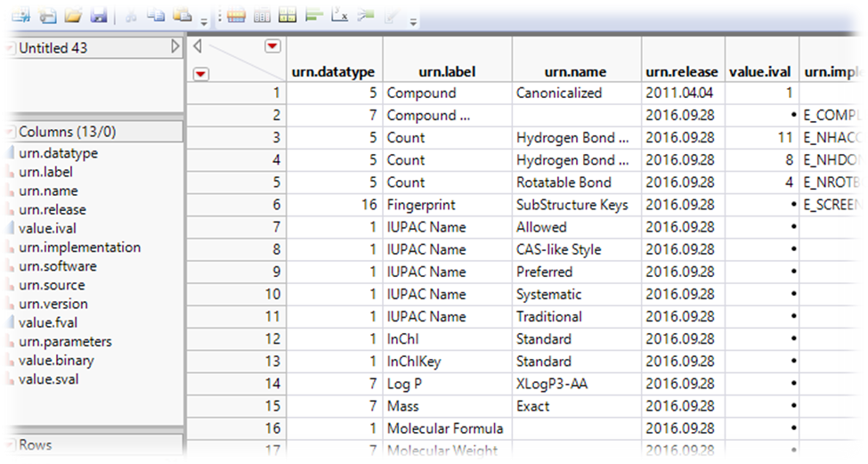Select urn.label in the Columns list
The image size is (868, 464).
[45, 172]
